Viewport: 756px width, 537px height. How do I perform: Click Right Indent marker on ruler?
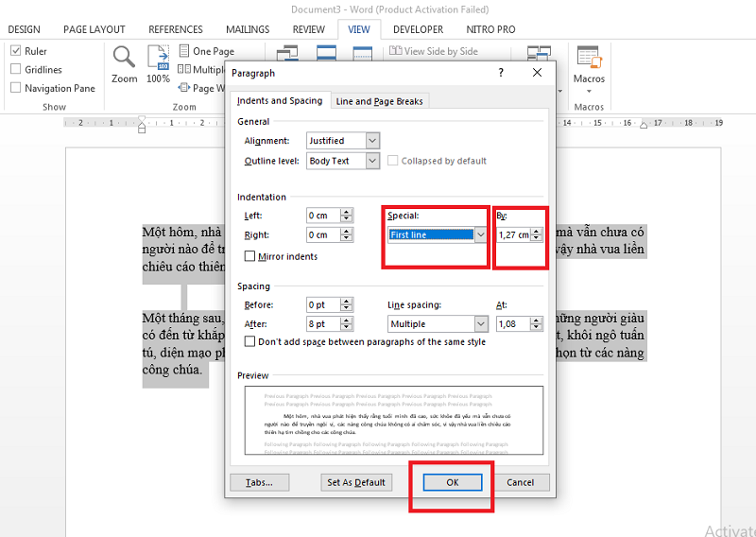click(644, 125)
